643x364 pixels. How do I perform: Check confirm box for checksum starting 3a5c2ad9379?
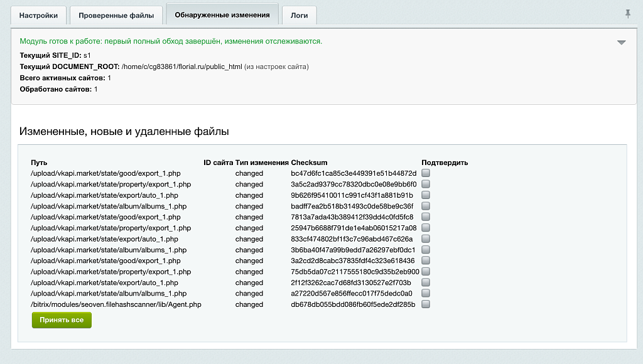(x=426, y=184)
